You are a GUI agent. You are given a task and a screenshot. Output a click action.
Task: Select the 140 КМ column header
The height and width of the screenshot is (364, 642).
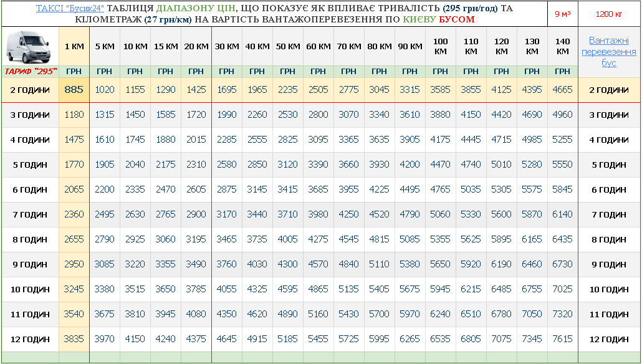562,47
